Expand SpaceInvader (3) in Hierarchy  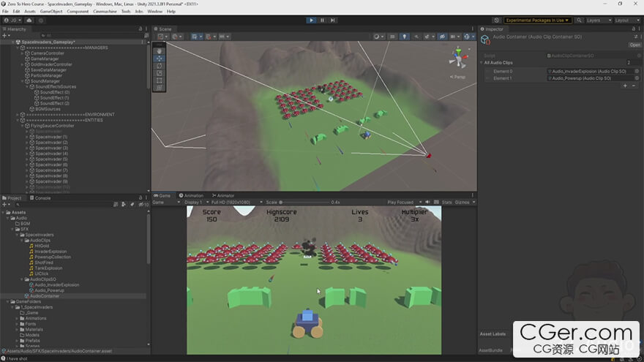click(27, 148)
